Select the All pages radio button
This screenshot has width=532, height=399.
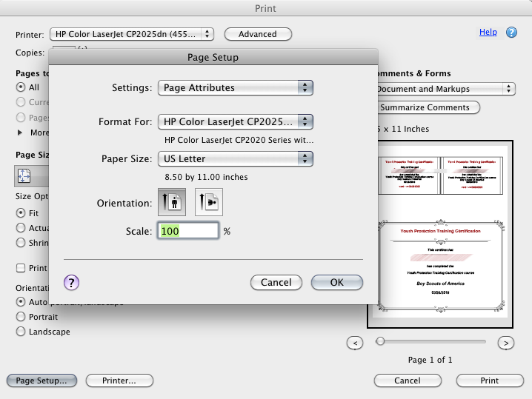pos(21,87)
